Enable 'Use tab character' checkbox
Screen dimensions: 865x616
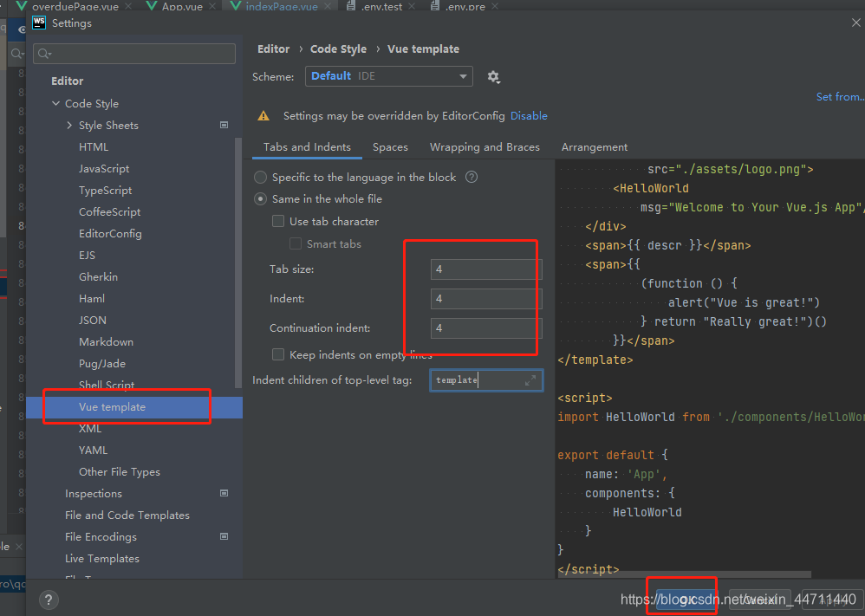278,221
